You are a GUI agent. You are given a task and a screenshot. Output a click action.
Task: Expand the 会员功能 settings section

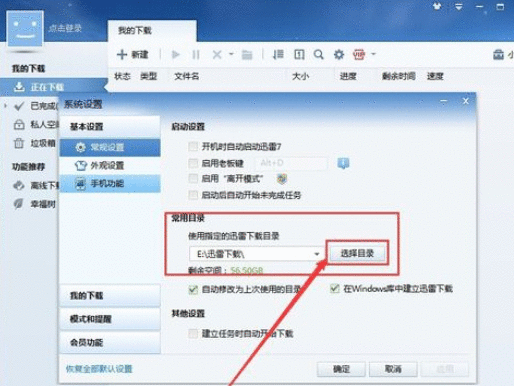point(110,342)
